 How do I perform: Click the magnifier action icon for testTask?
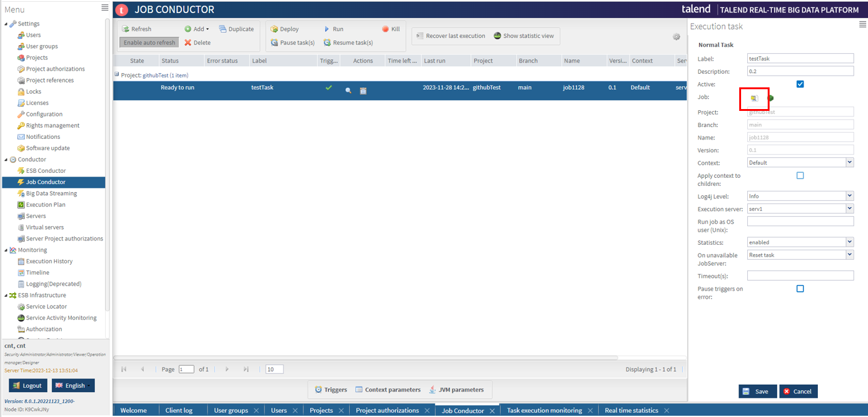tap(349, 90)
